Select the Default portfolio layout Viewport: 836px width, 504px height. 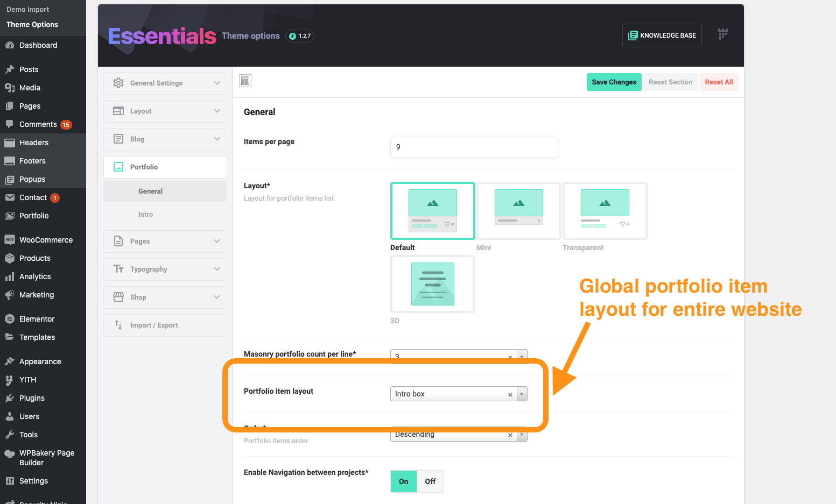tap(433, 211)
